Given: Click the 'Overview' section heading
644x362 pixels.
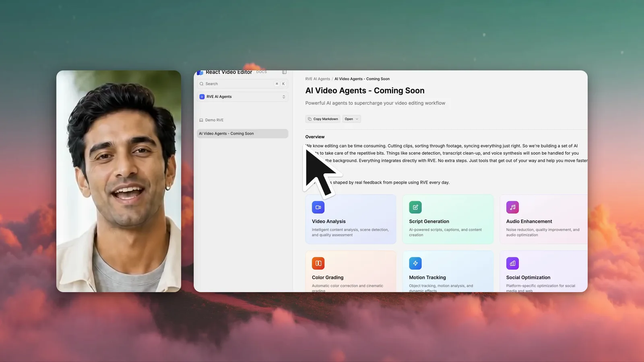Looking at the screenshot, I should click(x=315, y=137).
